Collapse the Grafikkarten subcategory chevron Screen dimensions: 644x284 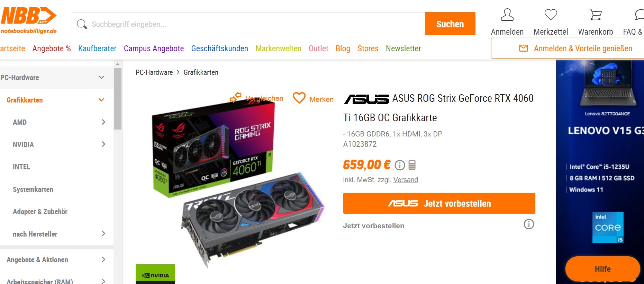(101, 100)
